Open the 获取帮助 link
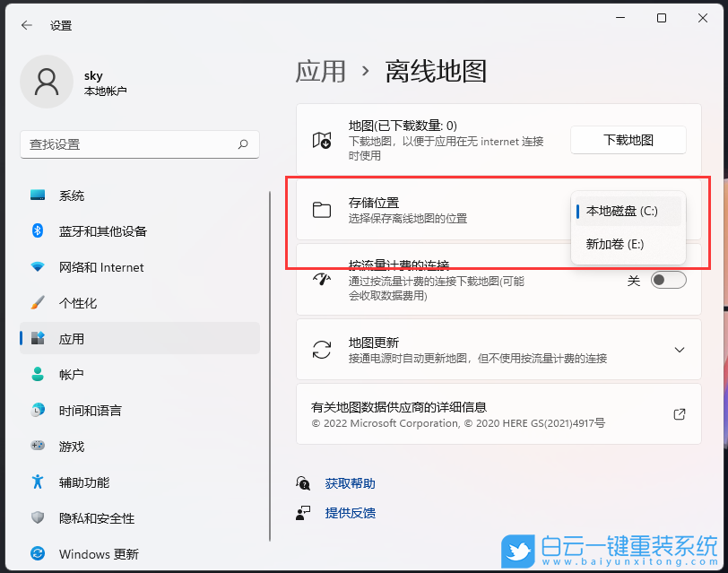 tap(351, 482)
